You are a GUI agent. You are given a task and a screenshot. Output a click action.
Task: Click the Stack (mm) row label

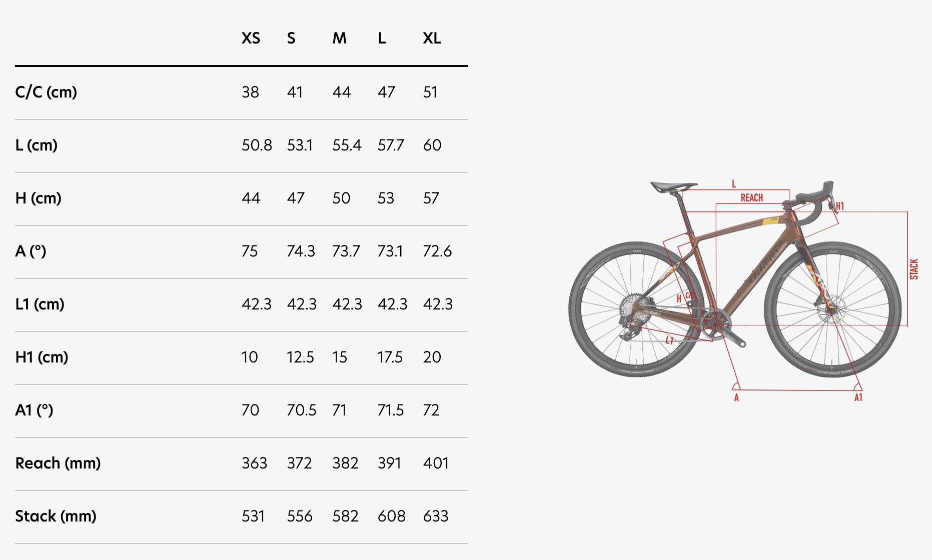(56, 516)
